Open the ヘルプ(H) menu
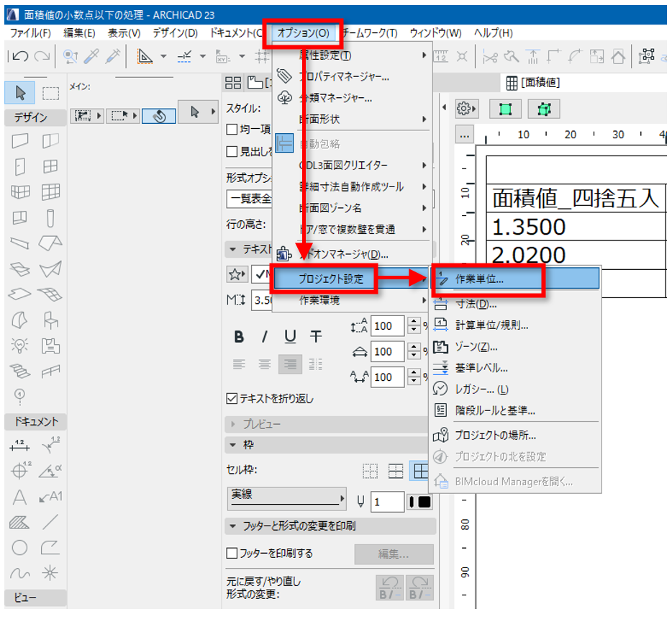This screenshot has height=617, width=672. (494, 33)
